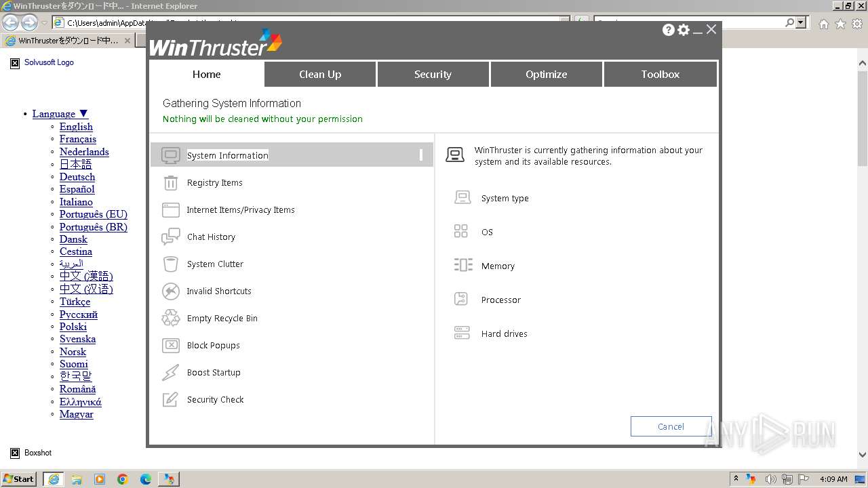Select Block Popups row text
Screen dimensions: 868x488
pos(214,345)
